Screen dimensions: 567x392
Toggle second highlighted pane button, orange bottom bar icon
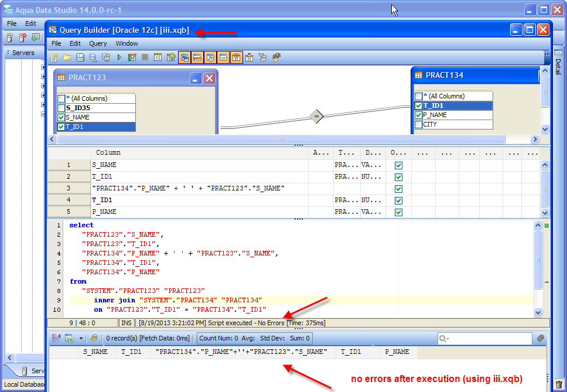(197, 57)
